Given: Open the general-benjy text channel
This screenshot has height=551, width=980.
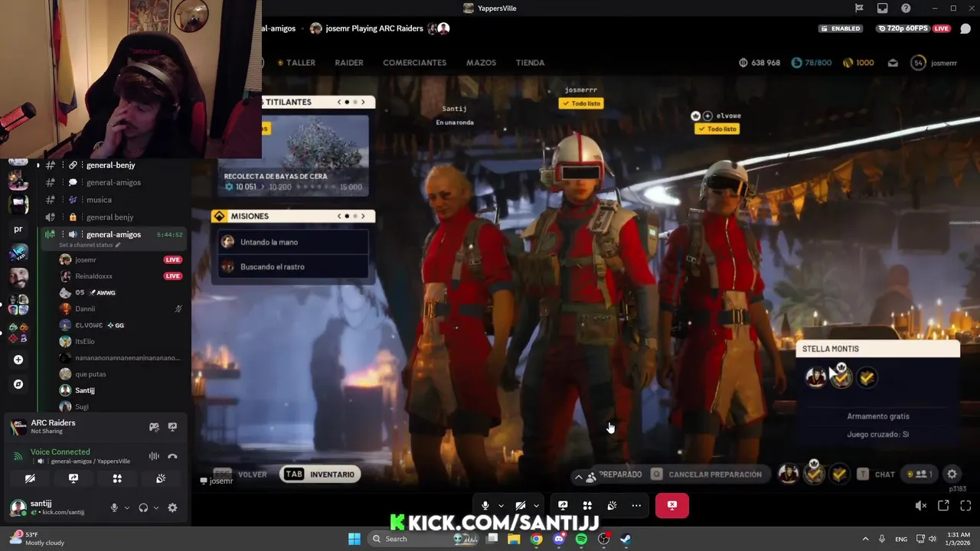Looking at the screenshot, I should [x=111, y=165].
